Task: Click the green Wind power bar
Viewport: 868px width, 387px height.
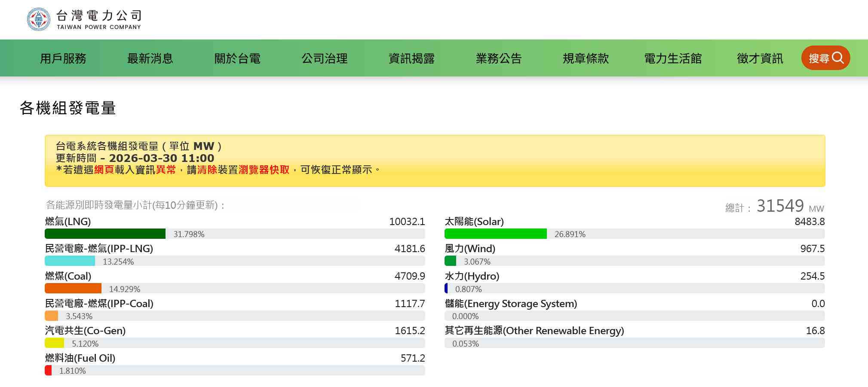Action: pos(450,261)
